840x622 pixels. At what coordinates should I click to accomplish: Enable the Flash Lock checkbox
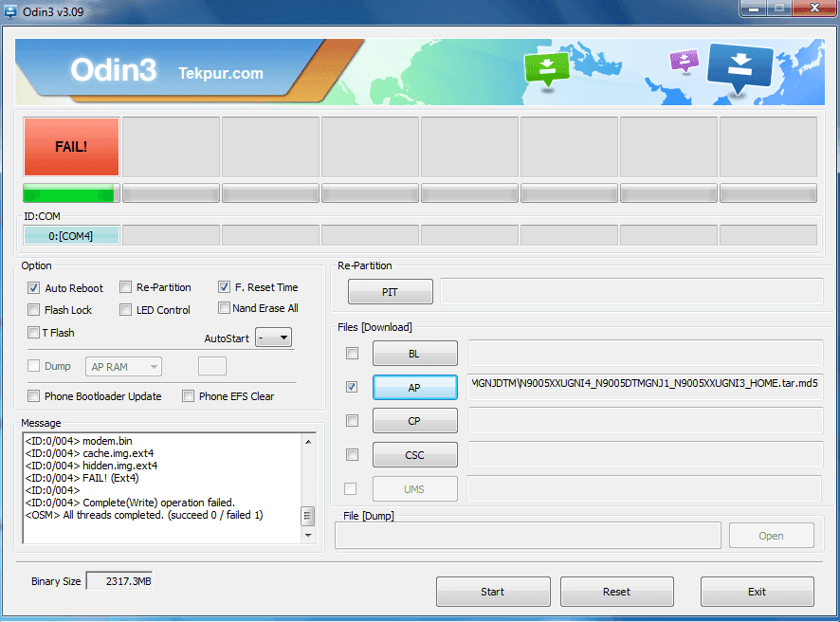click(34, 309)
